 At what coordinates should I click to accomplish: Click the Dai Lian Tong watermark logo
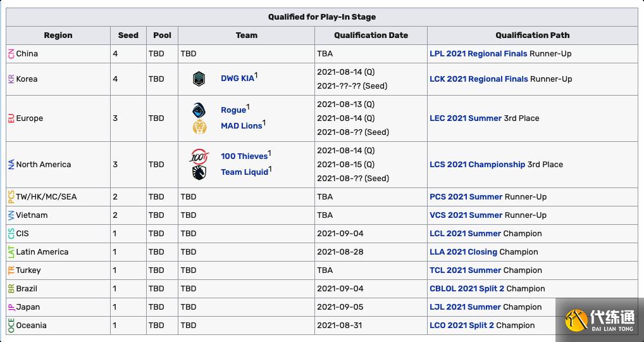pyautogui.click(x=600, y=320)
